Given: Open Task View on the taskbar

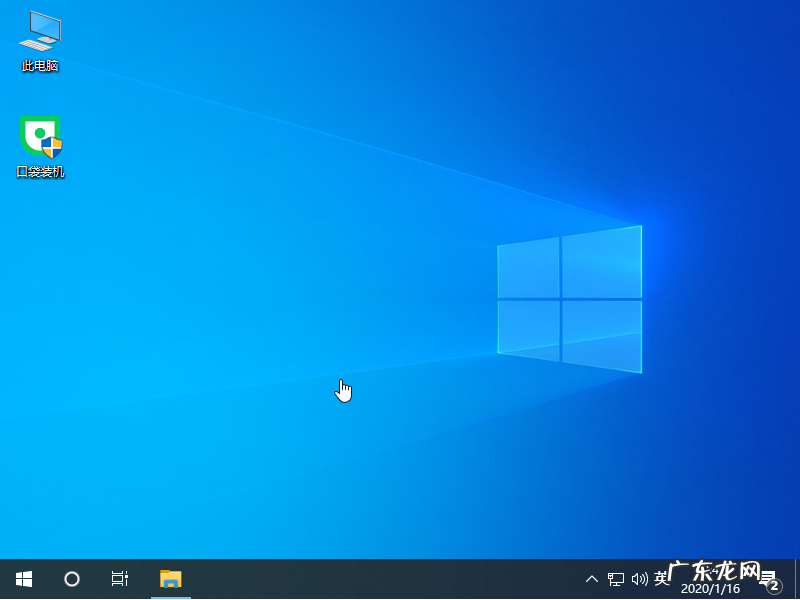Looking at the screenshot, I should click(x=119, y=579).
